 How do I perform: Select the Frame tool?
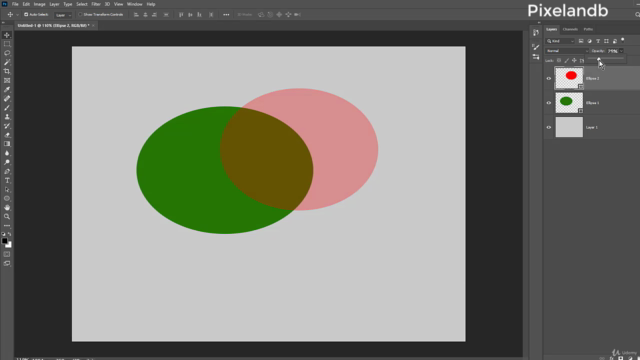[7, 80]
